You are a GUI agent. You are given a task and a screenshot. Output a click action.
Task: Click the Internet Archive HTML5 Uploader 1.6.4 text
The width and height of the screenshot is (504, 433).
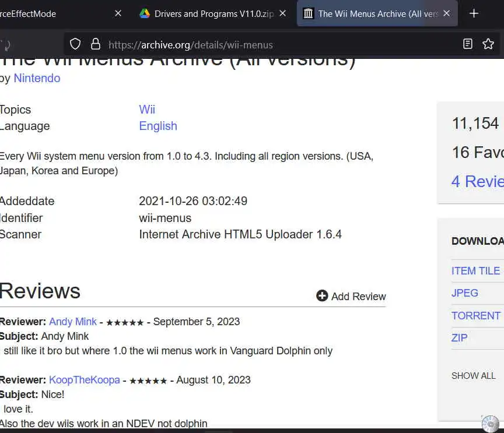(x=240, y=234)
